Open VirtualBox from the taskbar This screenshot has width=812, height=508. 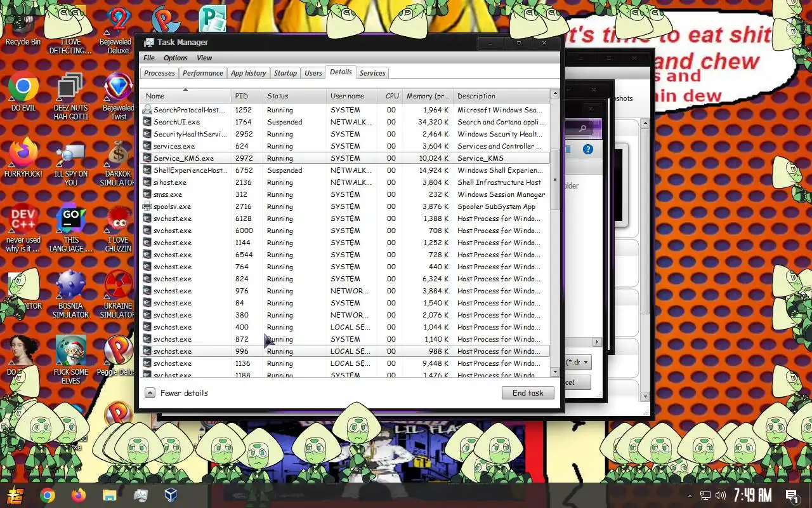click(171, 495)
